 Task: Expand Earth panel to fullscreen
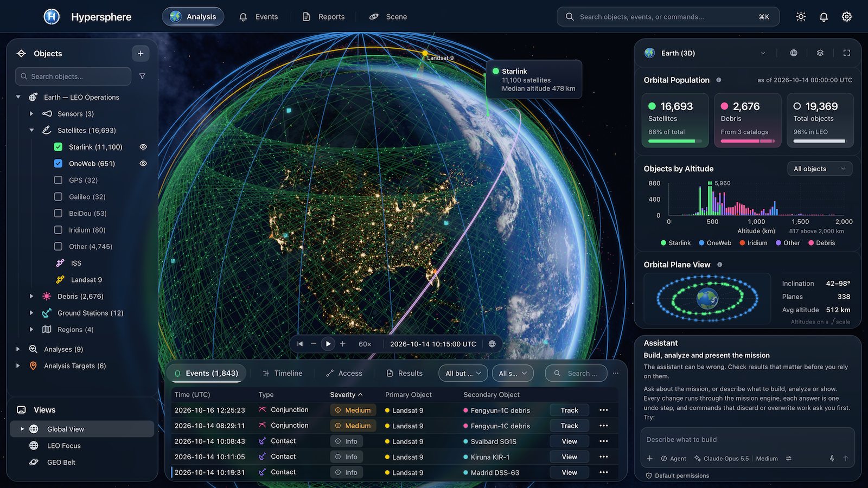847,53
